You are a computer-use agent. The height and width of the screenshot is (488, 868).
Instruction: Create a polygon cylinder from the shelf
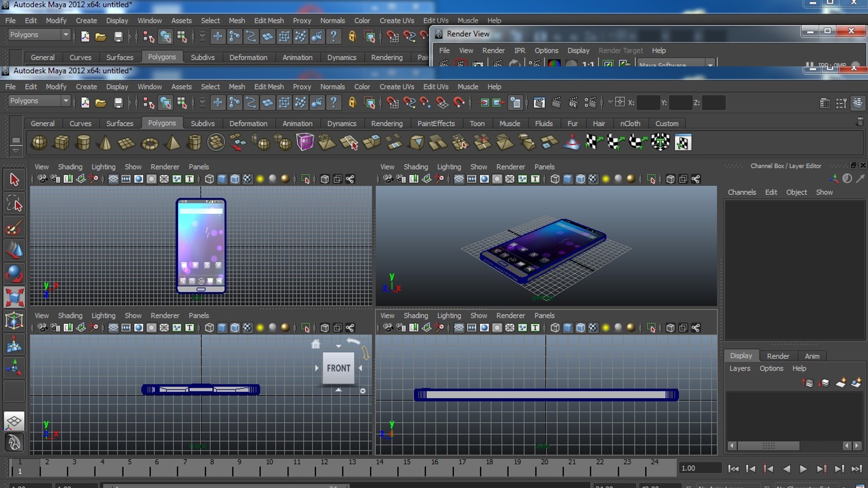point(84,143)
